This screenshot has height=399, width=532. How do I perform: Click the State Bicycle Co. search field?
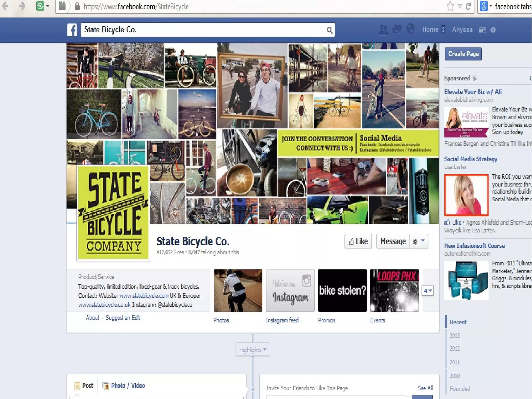[203, 30]
